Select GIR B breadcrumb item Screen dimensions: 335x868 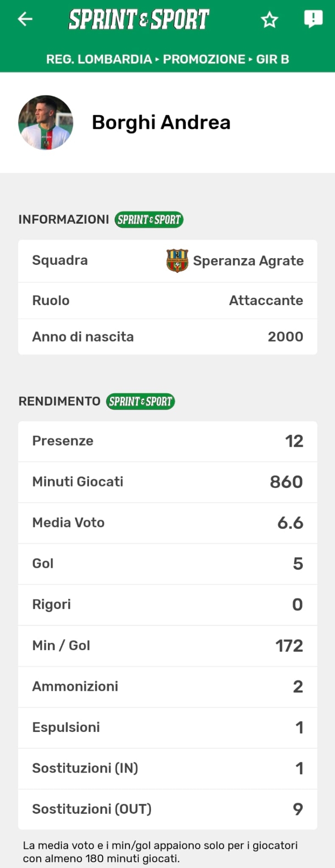(x=273, y=59)
